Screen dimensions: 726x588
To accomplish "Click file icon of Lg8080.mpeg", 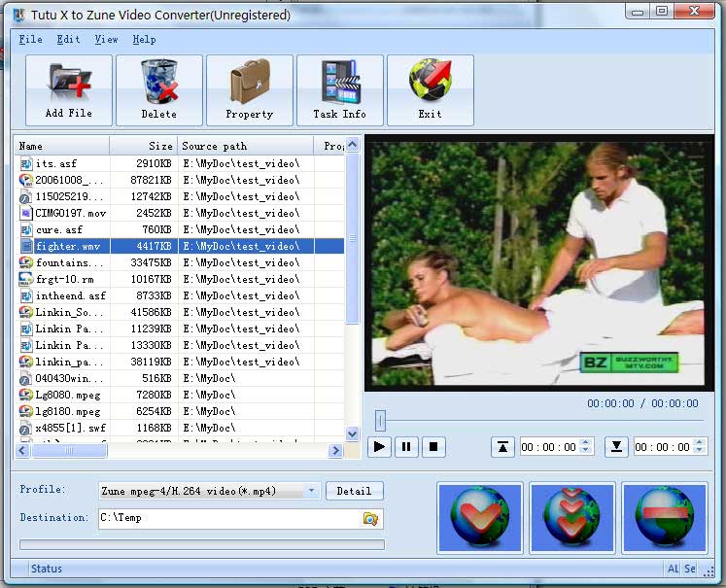I will click(x=26, y=395).
